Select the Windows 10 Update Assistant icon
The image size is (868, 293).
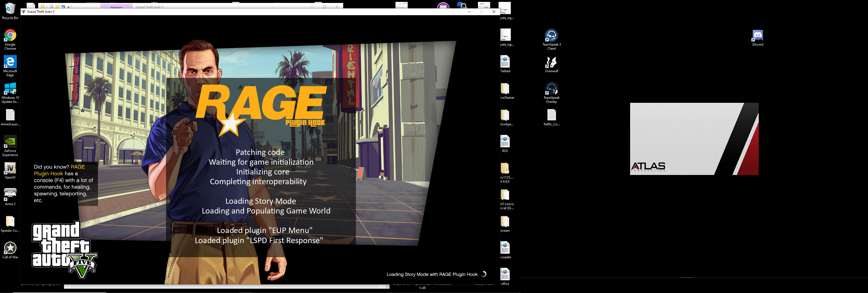click(10, 89)
